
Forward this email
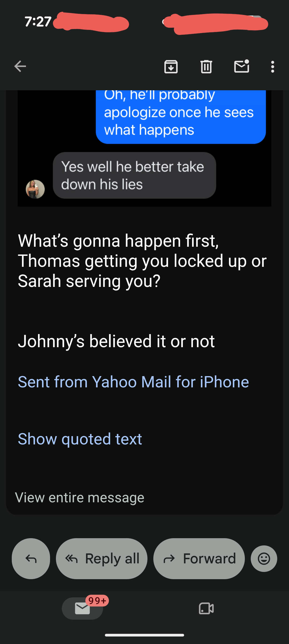(x=199, y=559)
